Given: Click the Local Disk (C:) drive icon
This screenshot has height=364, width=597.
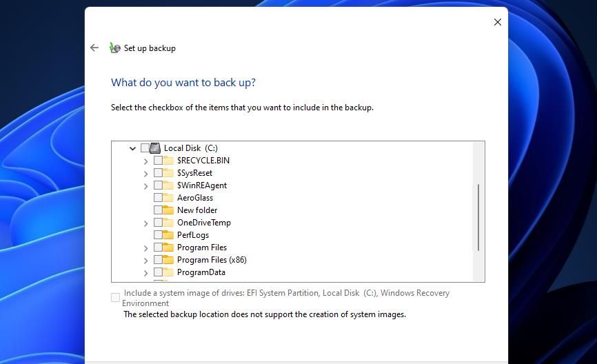Looking at the screenshot, I should pyautogui.click(x=155, y=148).
